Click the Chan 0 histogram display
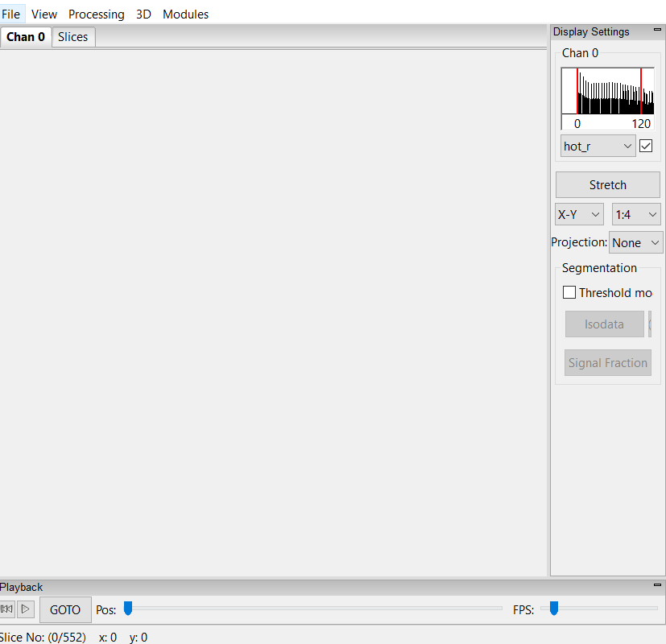 607,91
